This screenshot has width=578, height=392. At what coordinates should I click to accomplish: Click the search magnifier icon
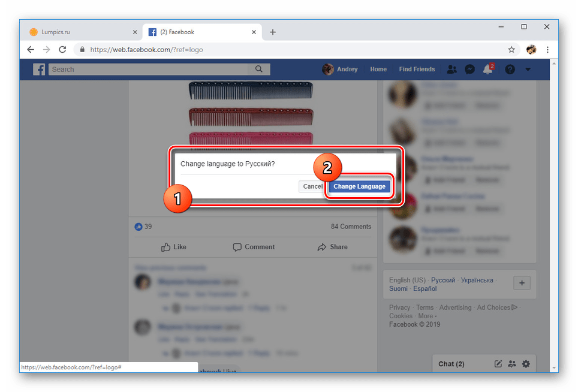pos(259,69)
